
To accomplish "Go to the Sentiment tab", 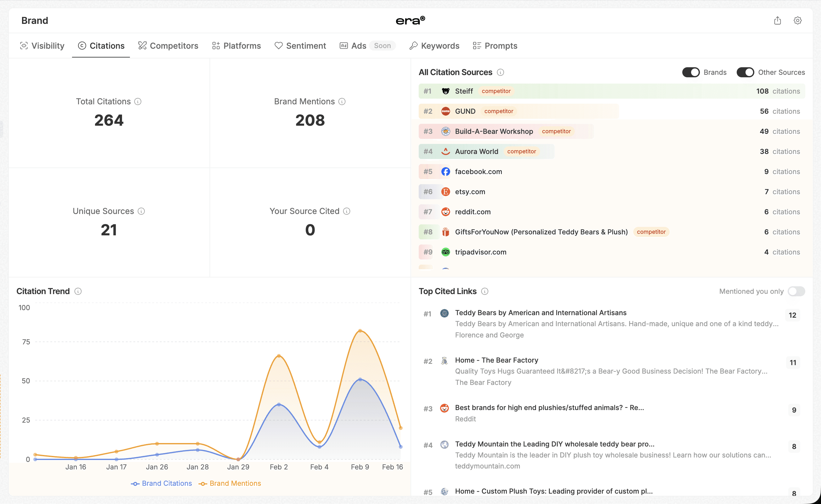I will tap(300, 46).
